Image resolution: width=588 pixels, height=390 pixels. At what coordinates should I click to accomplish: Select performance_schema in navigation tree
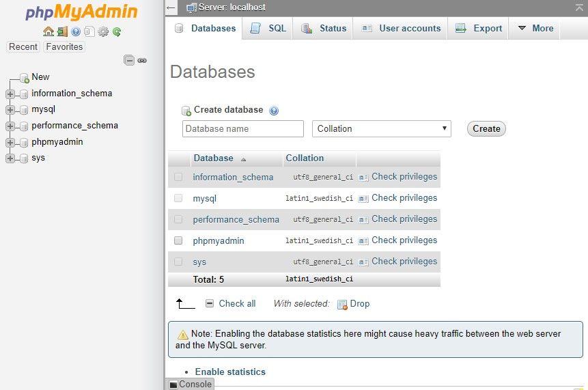74,125
